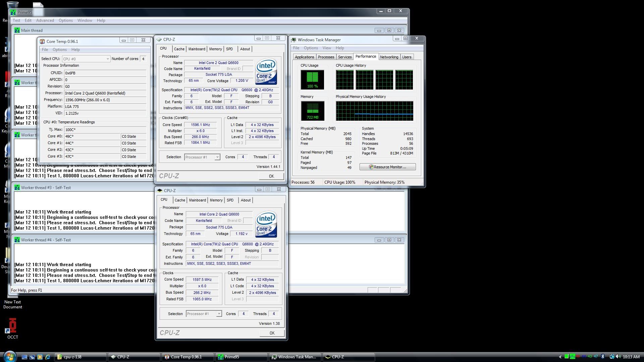Click the Number of cores field
The image size is (644, 362).
143,59
